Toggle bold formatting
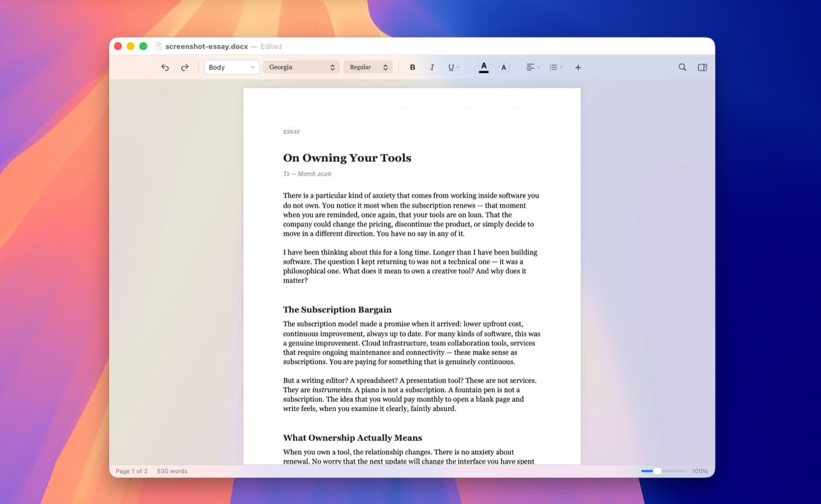The width and height of the screenshot is (821, 504). pos(412,67)
